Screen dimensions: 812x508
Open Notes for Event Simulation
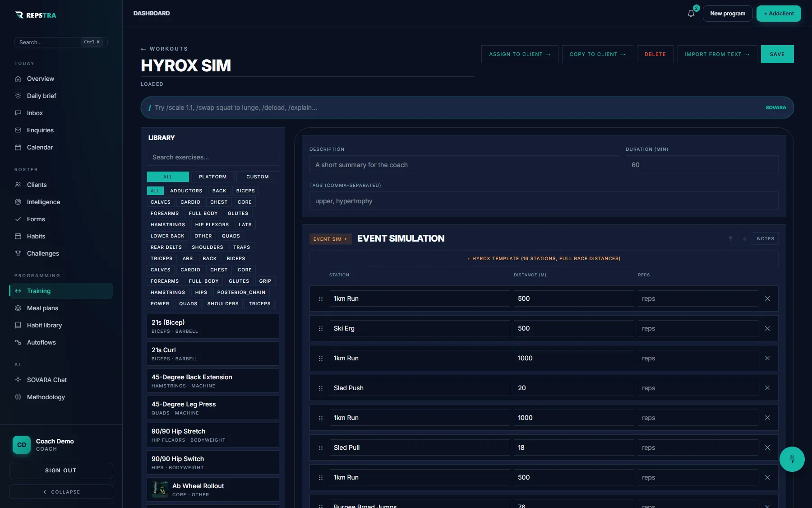tap(766, 238)
